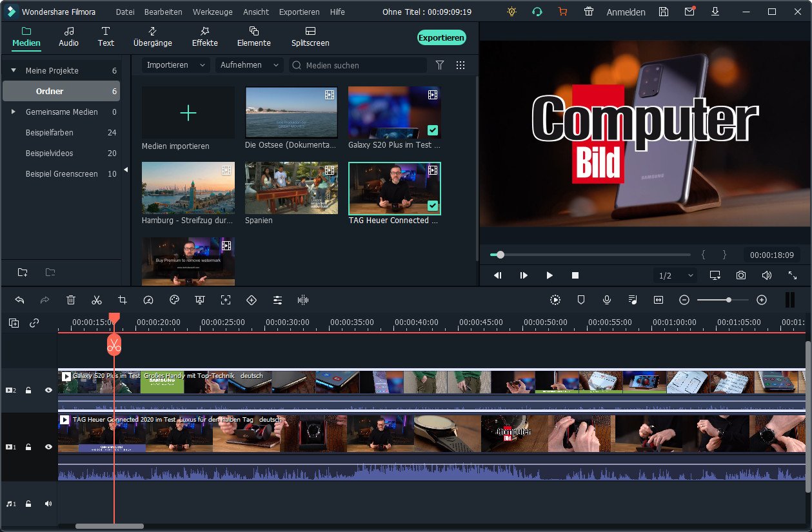
Task: Select the Spanien video thumbnail
Action: click(292, 188)
